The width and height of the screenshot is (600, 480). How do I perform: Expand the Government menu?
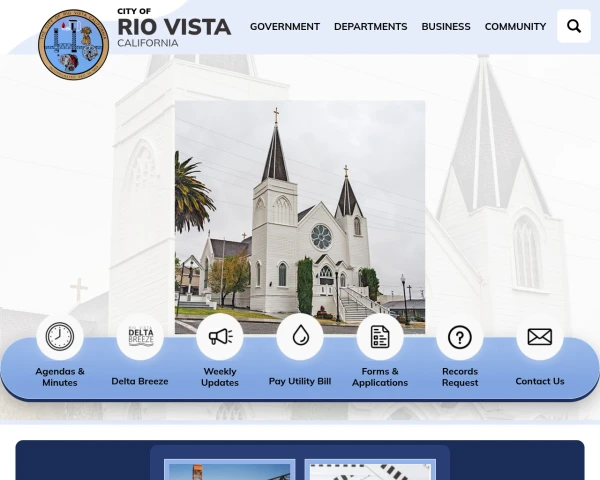(285, 26)
